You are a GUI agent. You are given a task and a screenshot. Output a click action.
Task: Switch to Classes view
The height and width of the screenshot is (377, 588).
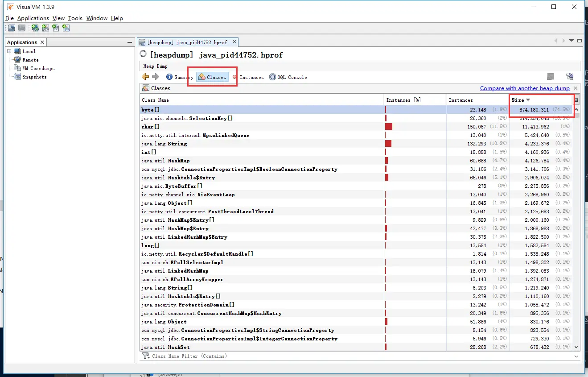click(x=212, y=77)
